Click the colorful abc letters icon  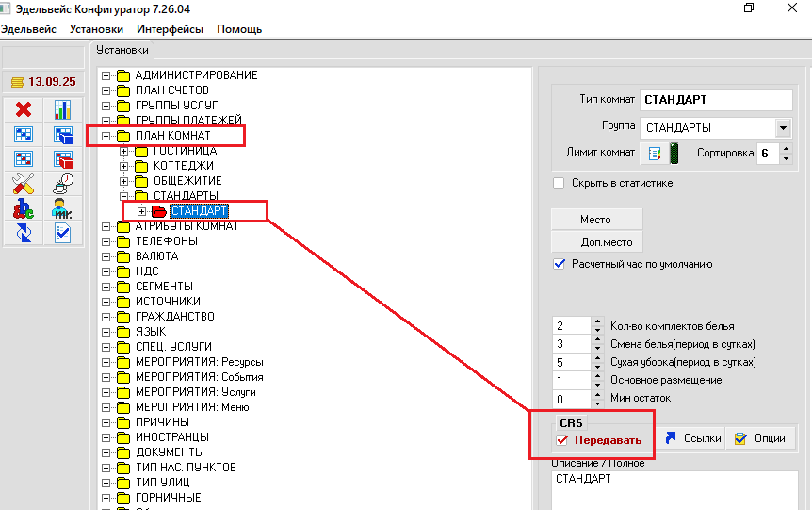coord(24,208)
